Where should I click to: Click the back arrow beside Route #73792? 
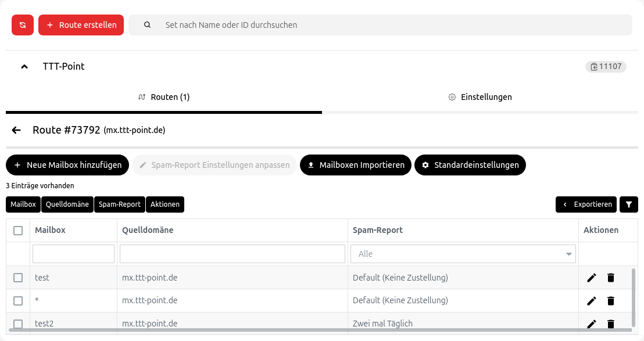[16, 130]
